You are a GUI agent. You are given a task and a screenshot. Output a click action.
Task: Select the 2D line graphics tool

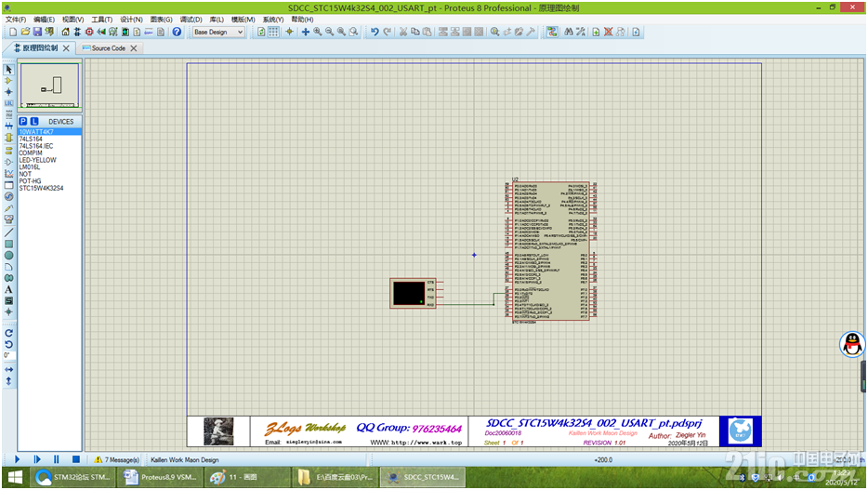tap(8, 232)
